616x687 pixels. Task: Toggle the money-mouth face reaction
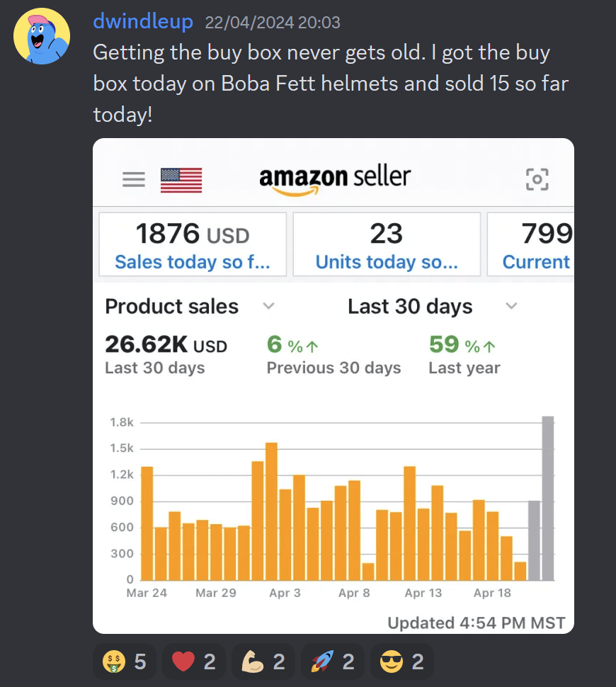coord(124,662)
